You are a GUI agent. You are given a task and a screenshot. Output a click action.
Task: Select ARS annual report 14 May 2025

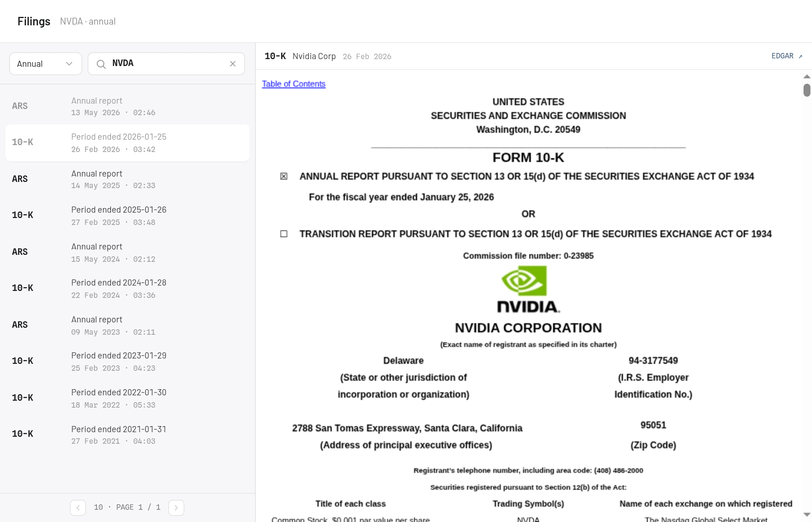128,179
